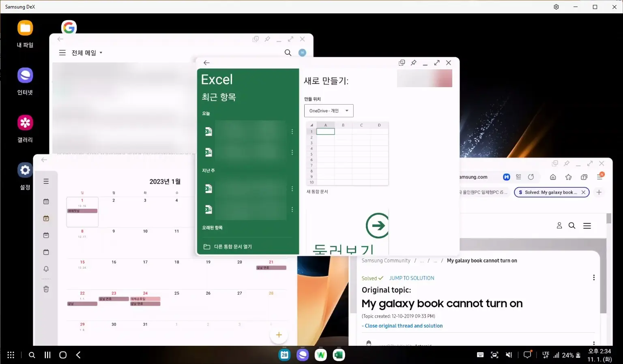Open calendar reminders via the bell icon
623x364 pixels.
46,269
